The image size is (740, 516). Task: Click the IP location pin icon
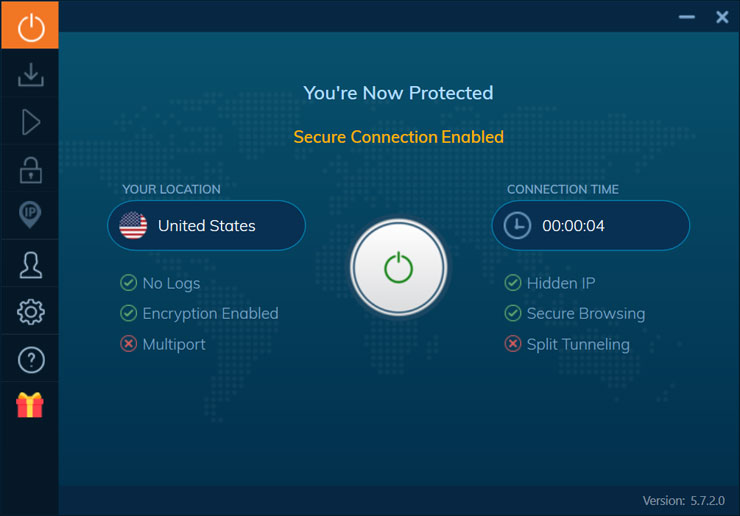(30, 215)
